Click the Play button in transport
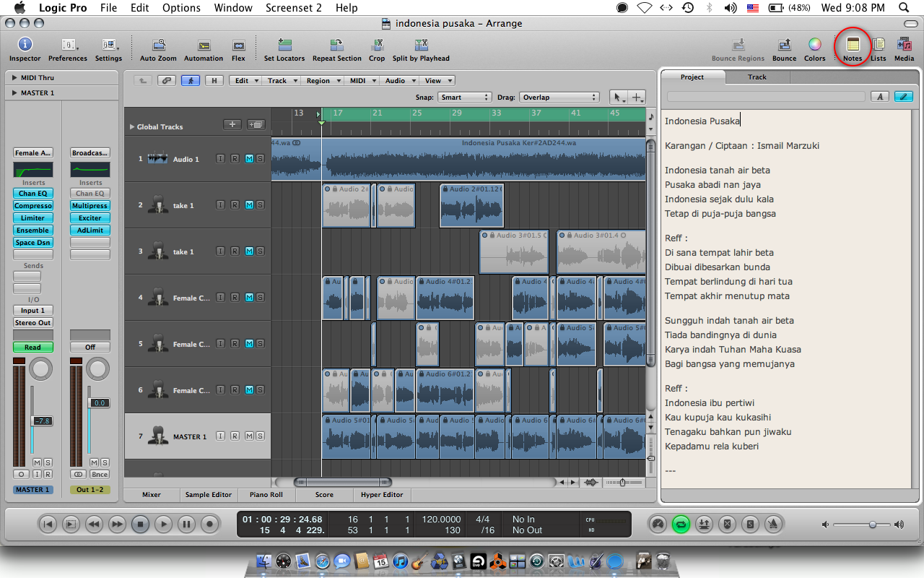Image resolution: width=924 pixels, height=578 pixels. point(164,524)
